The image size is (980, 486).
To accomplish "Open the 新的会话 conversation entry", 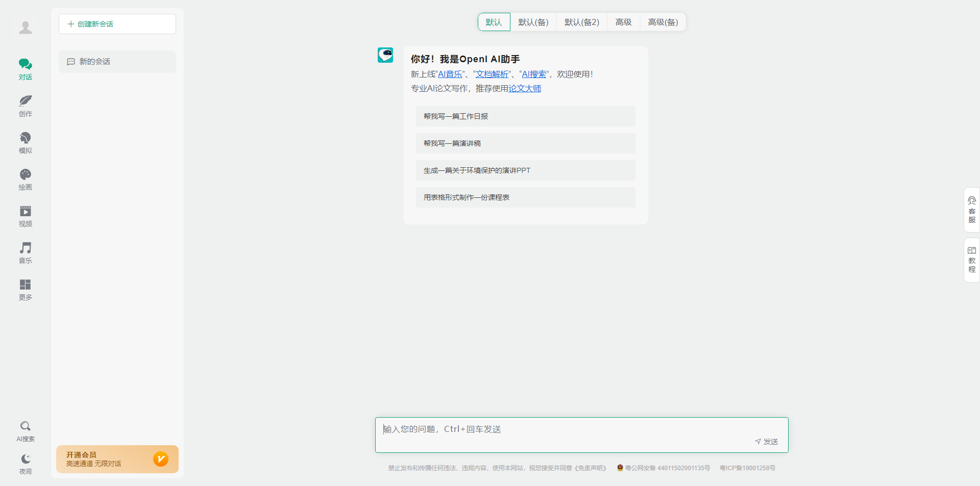I will [117, 62].
